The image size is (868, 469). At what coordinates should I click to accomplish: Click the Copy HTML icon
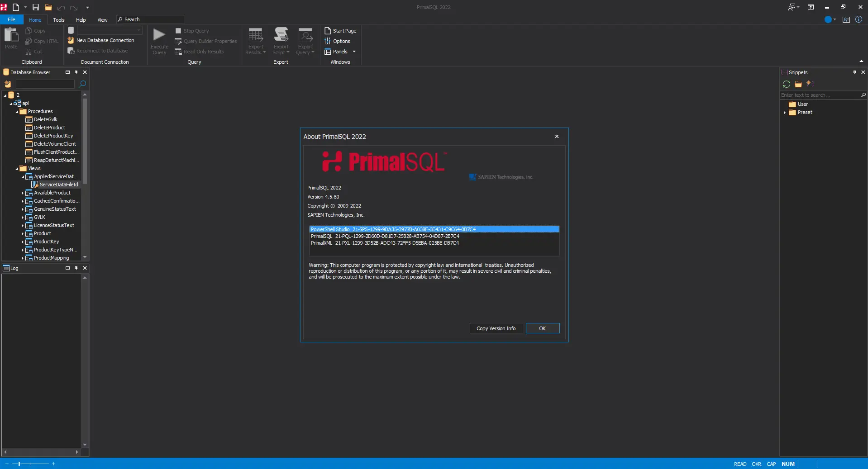(29, 41)
